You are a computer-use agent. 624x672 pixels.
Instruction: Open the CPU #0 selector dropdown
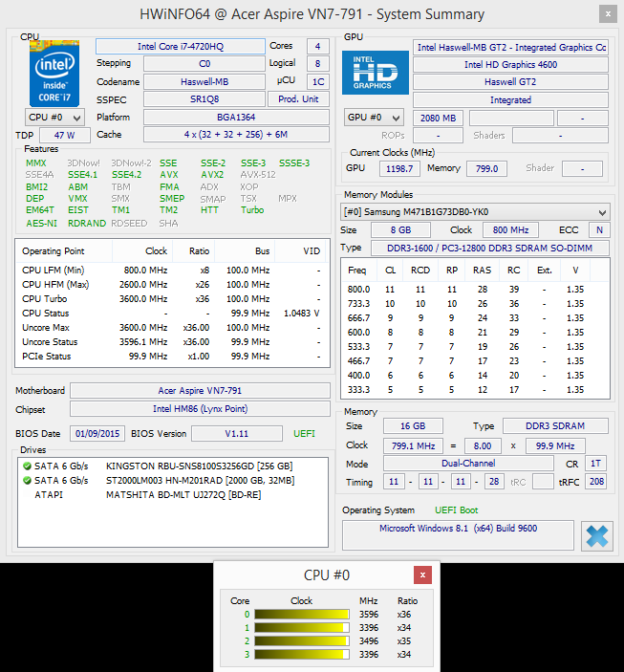pos(54,117)
